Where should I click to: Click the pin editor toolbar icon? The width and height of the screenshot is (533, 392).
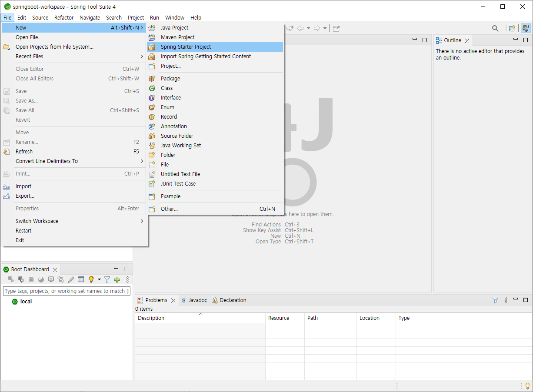336,28
